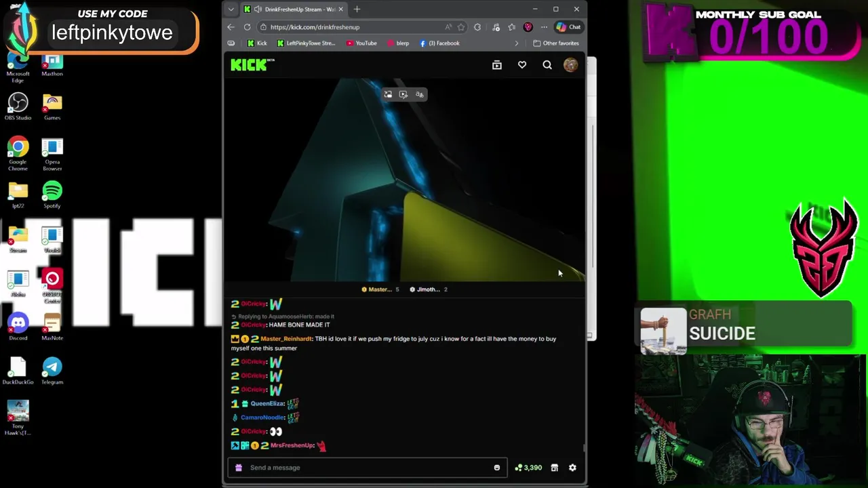Open QueenEliza username in chat

[267, 404]
